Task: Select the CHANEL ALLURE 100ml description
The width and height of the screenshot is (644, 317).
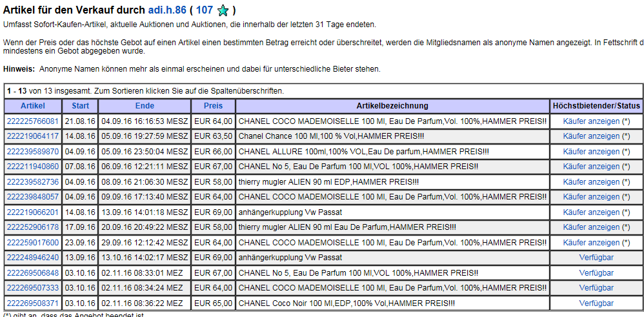Action: tap(364, 151)
